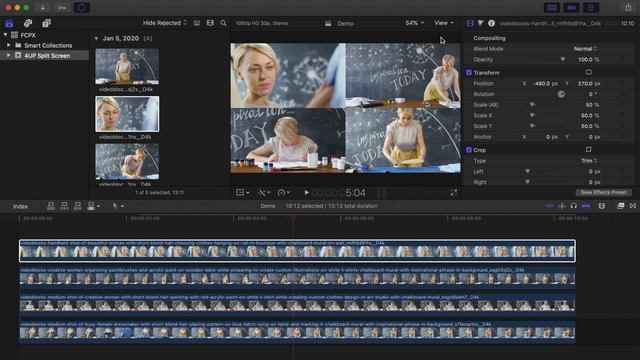Image resolution: width=640 pixels, height=360 pixels.
Task: Click the Transform onscreen controls icon
Action: pos(588,72)
